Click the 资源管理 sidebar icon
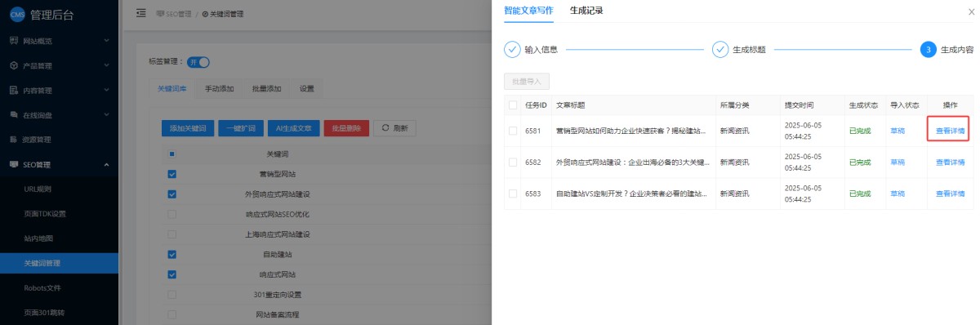This screenshot has width=980, height=325. (14, 139)
